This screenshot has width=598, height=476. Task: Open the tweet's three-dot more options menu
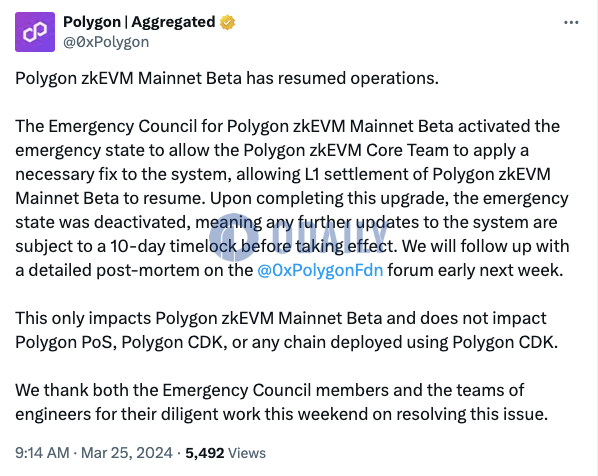571,23
